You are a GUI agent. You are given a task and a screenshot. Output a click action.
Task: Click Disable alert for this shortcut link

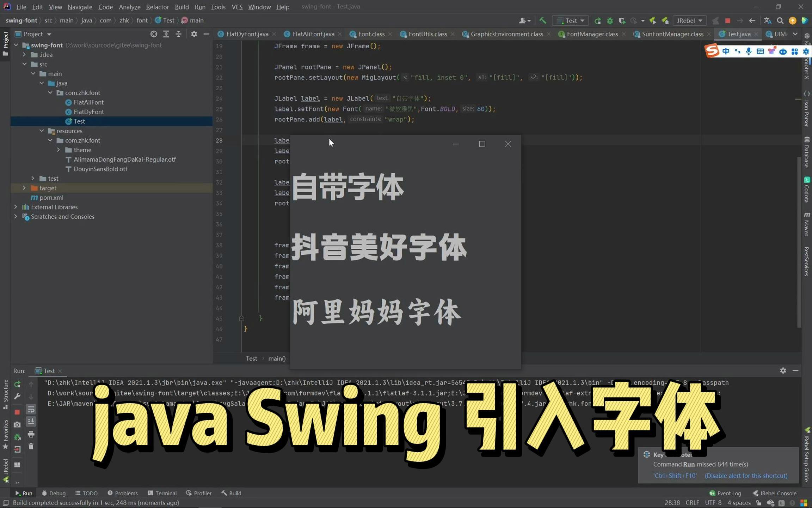pos(746,476)
